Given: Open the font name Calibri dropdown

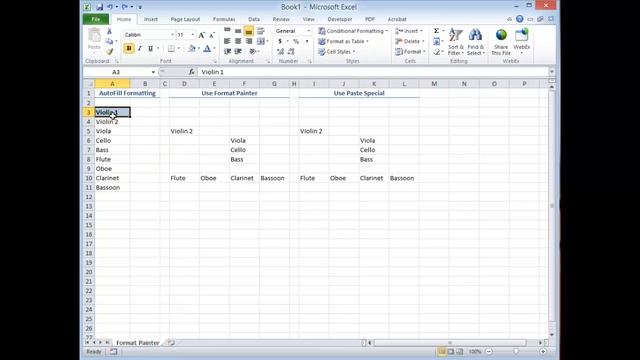Looking at the screenshot, I should [172, 35].
